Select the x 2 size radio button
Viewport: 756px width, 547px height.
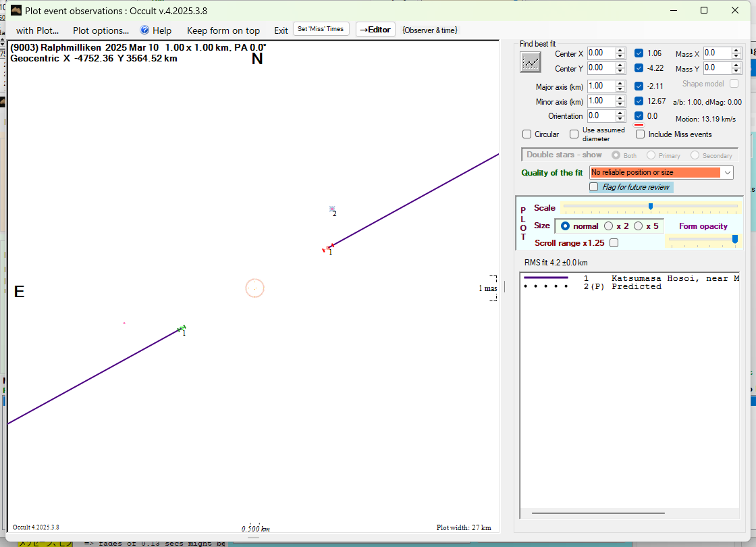[x=608, y=226]
